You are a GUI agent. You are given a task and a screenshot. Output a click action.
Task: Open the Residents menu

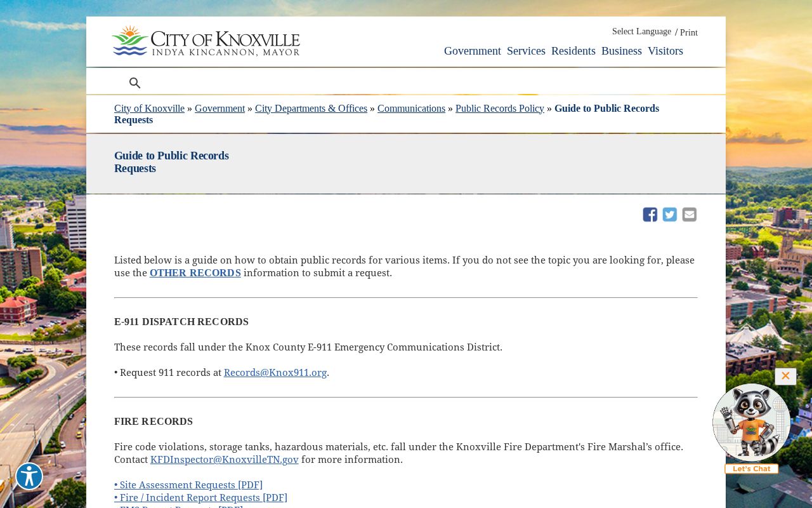tap(573, 51)
